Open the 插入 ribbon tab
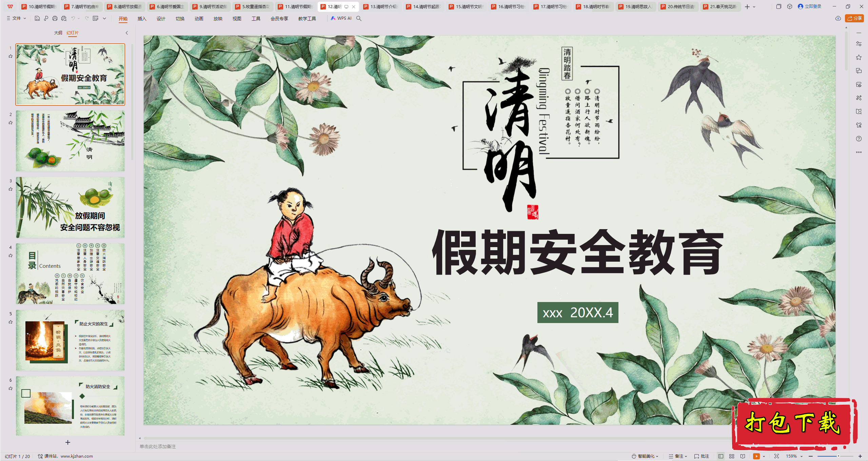The height and width of the screenshot is (461, 868). (142, 19)
